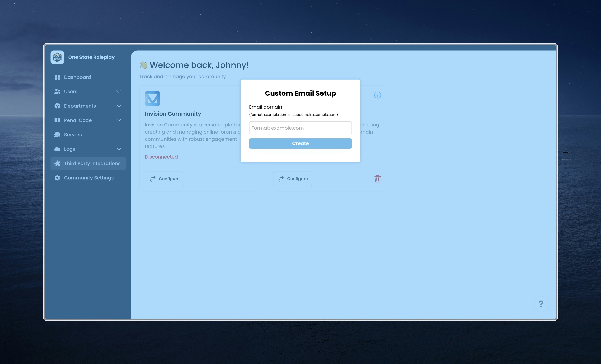
Task: Configure the Invision Community integration
Action: tap(164, 178)
